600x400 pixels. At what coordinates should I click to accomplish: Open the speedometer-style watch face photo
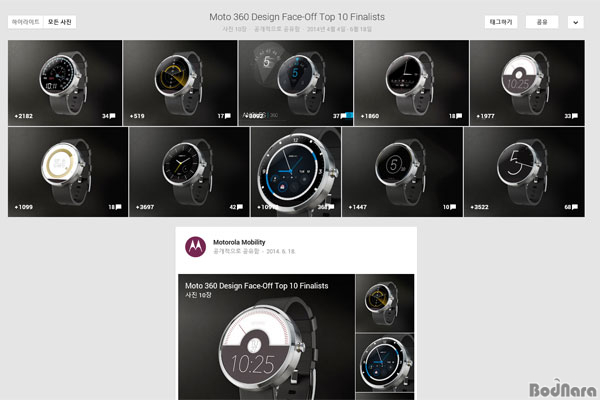click(65, 83)
